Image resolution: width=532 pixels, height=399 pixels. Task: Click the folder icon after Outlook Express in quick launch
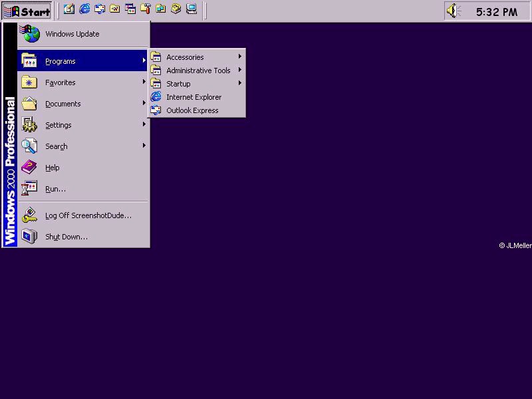pos(115,9)
